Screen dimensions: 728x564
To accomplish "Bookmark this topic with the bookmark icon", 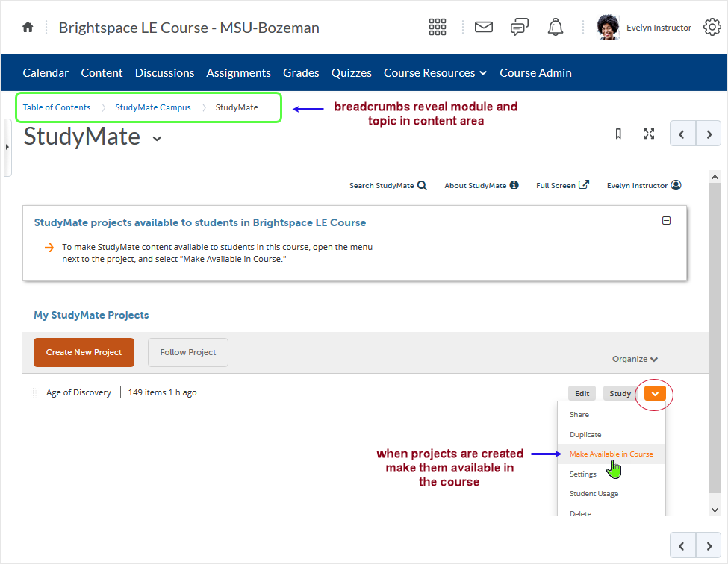I will tap(618, 134).
